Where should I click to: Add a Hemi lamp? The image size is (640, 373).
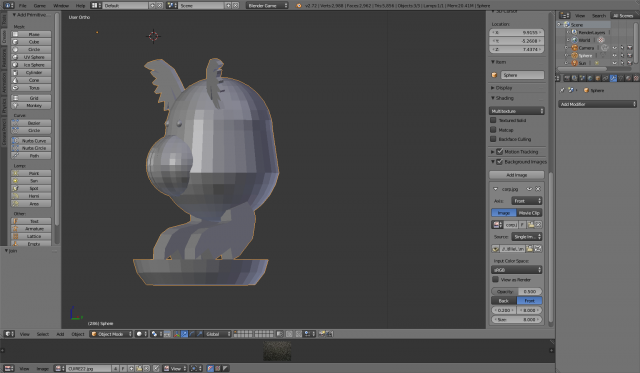tap(31, 196)
